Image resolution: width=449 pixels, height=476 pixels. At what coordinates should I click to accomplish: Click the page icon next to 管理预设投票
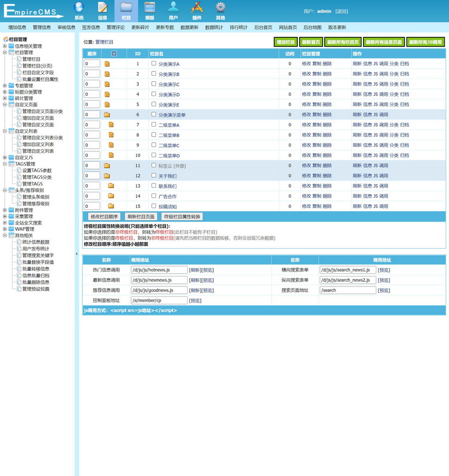tap(19, 289)
